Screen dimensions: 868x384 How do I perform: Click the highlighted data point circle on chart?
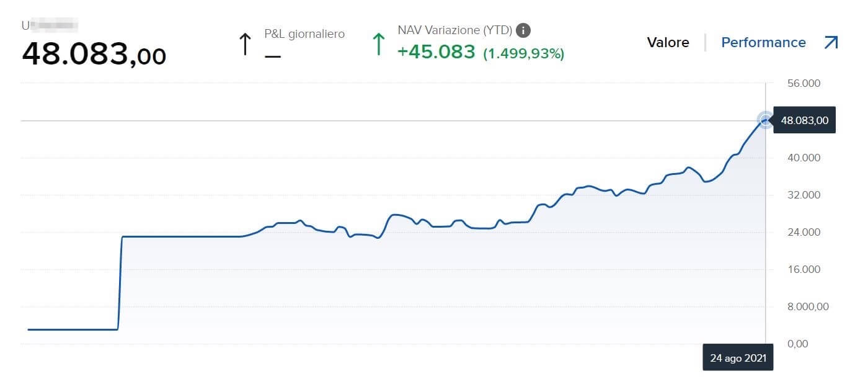(x=766, y=120)
